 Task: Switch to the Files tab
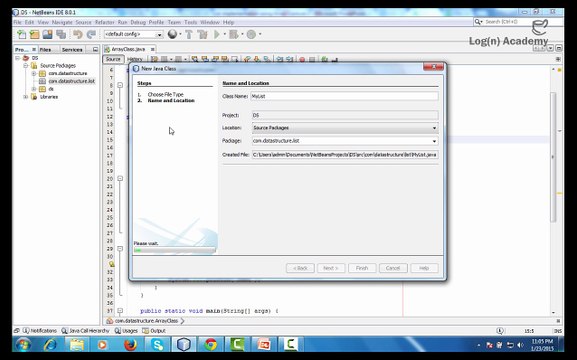tap(45, 49)
